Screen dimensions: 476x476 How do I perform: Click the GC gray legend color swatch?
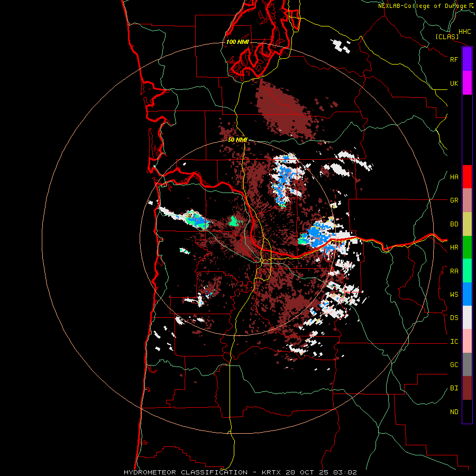[467, 364]
